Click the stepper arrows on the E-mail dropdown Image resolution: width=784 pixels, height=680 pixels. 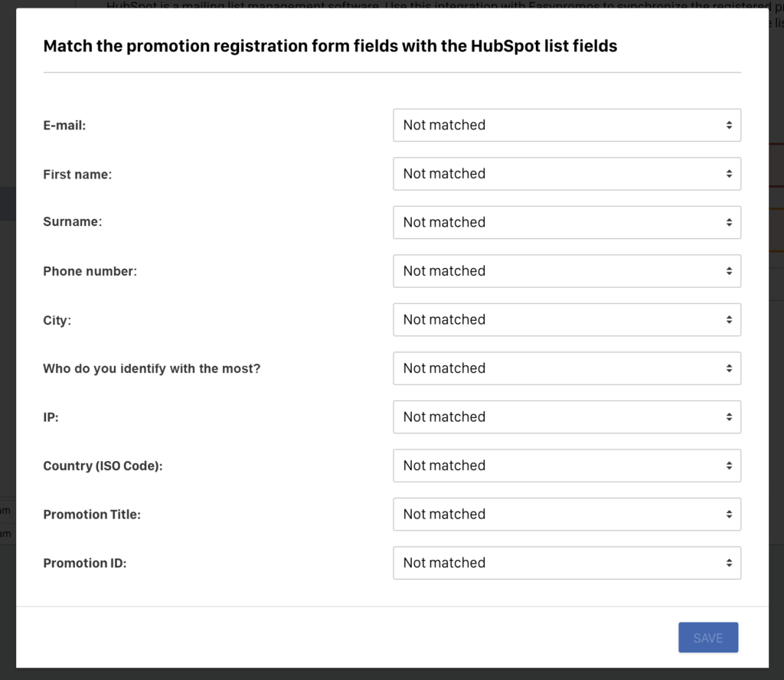click(x=728, y=125)
